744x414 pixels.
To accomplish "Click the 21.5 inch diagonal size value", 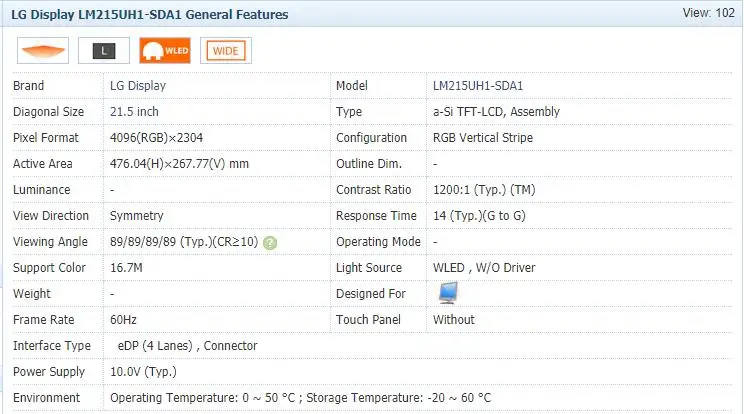I will [134, 112].
